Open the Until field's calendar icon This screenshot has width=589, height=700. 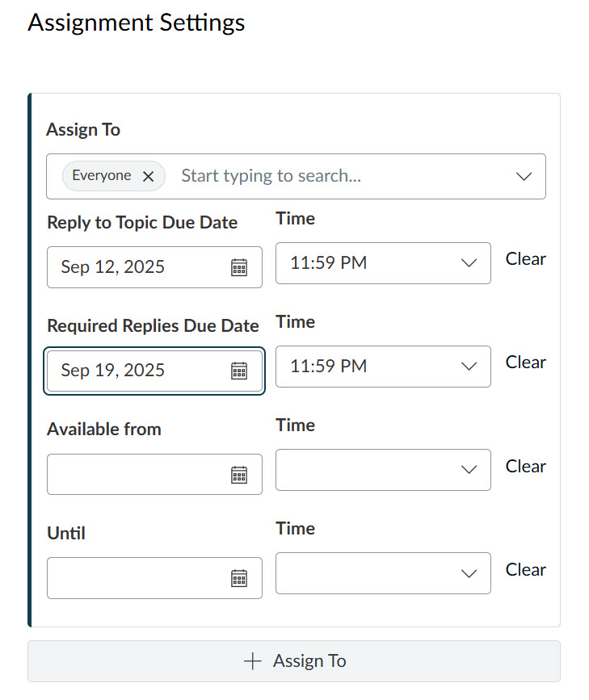(x=239, y=577)
